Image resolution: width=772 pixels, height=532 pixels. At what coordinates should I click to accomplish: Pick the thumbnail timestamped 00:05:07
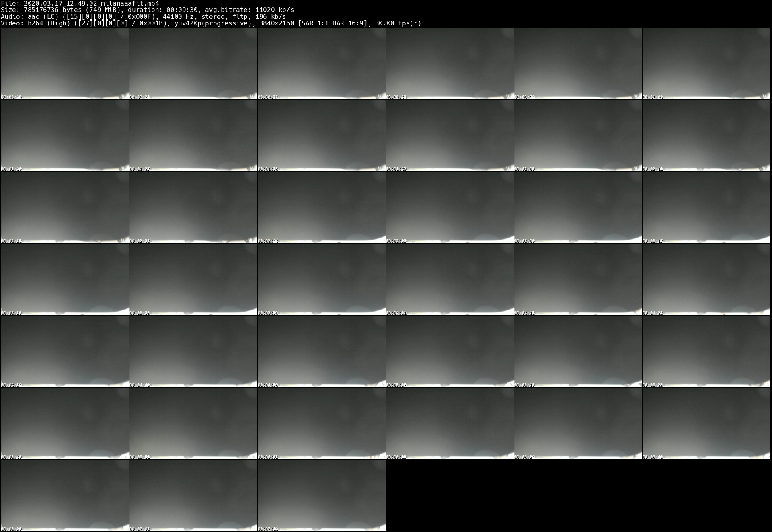coord(450,351)
